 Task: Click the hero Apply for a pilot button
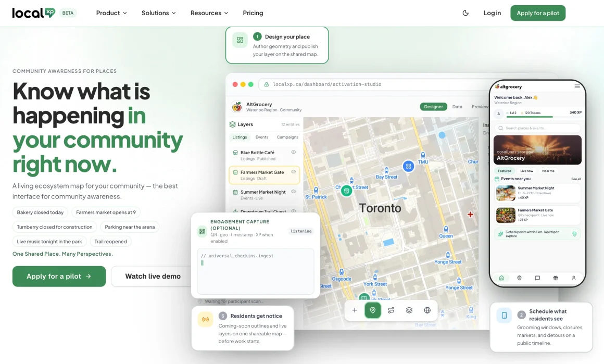pyautogui.click(x=59, y=276)
